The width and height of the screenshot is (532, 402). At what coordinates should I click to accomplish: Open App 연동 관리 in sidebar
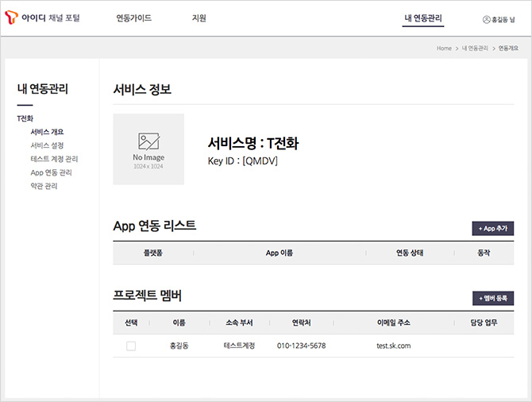click(x=51, y=172)
